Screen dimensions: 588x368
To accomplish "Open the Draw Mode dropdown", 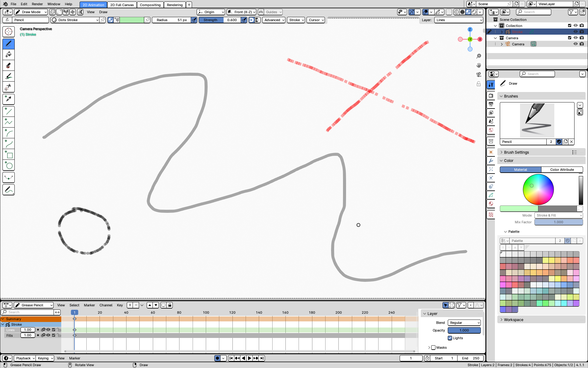I will (31, 12).
